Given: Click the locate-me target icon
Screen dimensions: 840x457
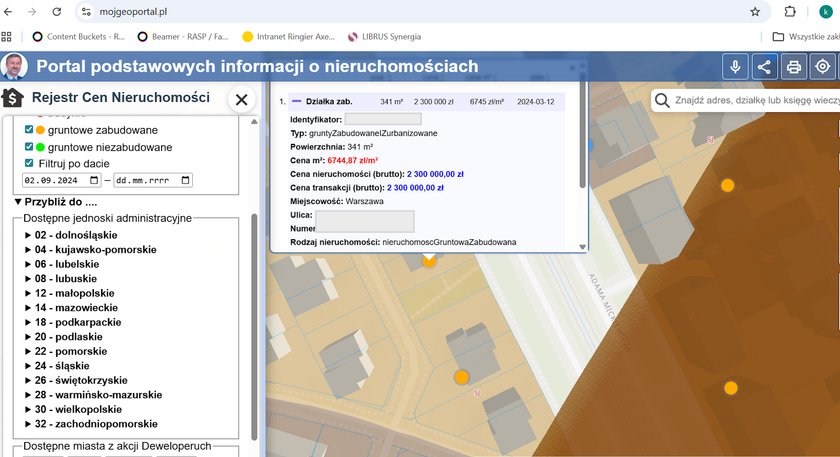Looking at the screenshot, I should tap(823, 67).
